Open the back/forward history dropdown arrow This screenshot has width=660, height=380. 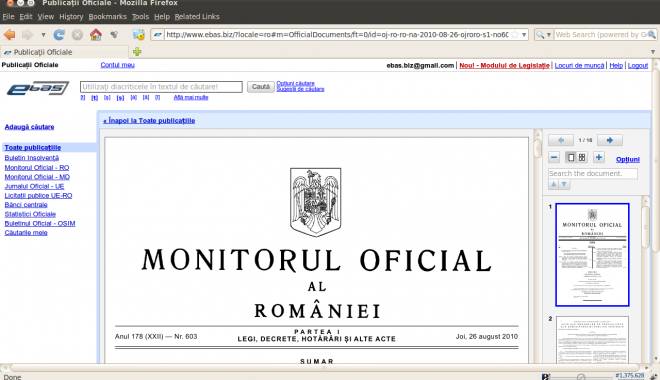click(43, 35)
